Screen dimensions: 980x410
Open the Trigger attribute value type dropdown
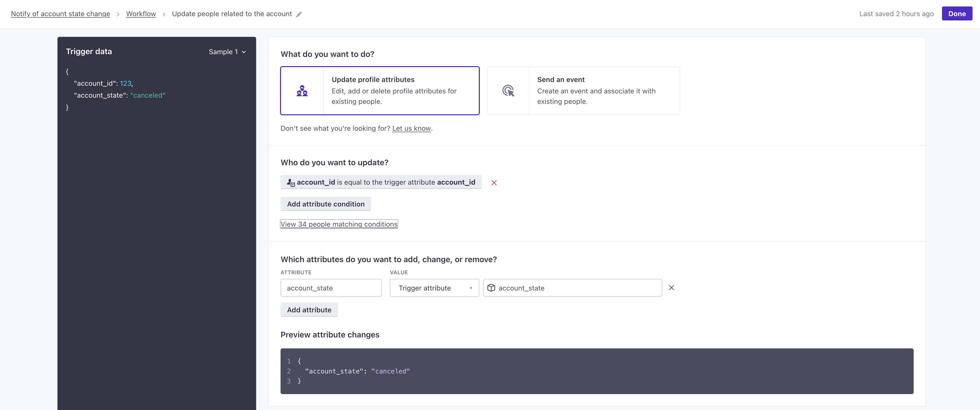tap(434, 288)
